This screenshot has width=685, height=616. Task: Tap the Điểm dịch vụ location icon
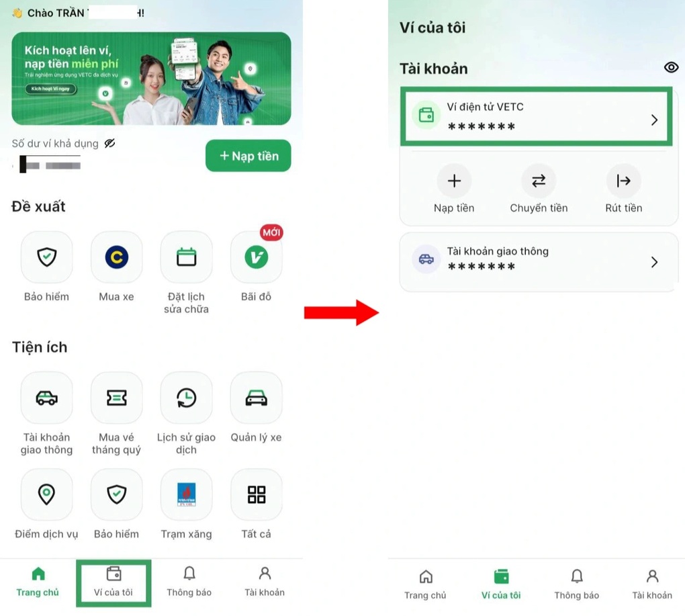coord(46,494)
